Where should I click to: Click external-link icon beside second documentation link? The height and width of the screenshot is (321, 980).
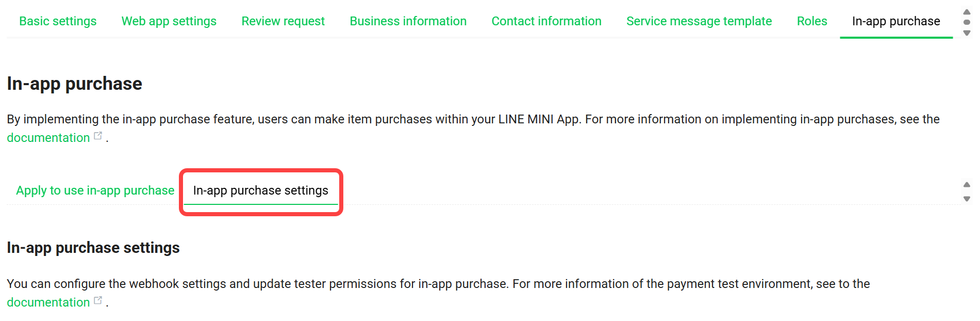[x=98, y=300]
